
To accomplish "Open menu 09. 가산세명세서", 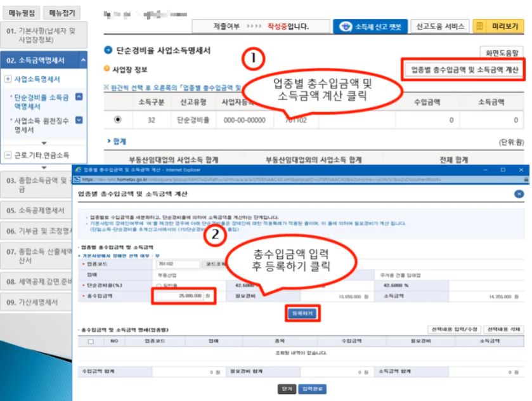I will 36,302.
